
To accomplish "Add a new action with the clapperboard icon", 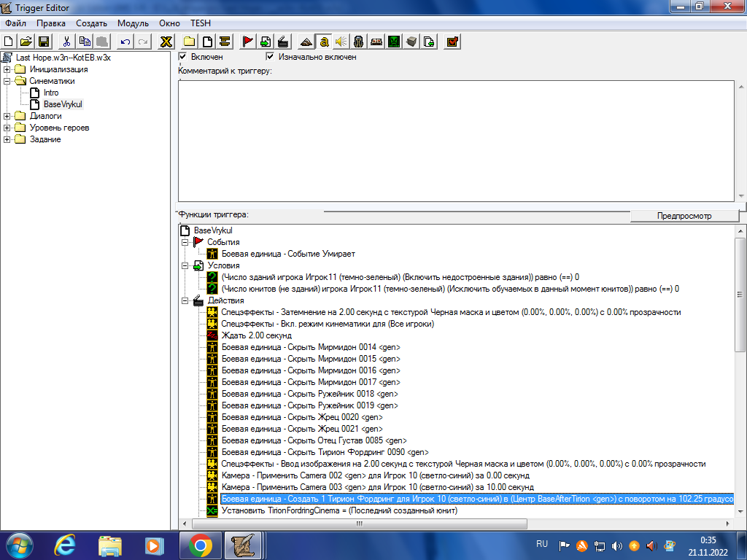I will 283,42.
